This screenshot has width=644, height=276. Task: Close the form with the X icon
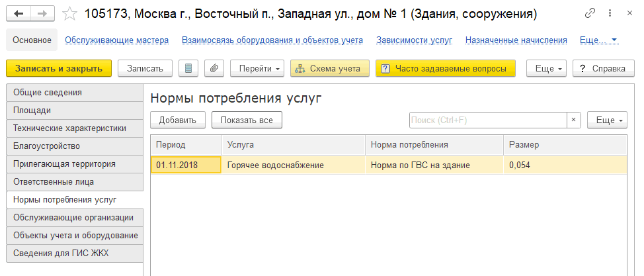(x=629, y=13)
